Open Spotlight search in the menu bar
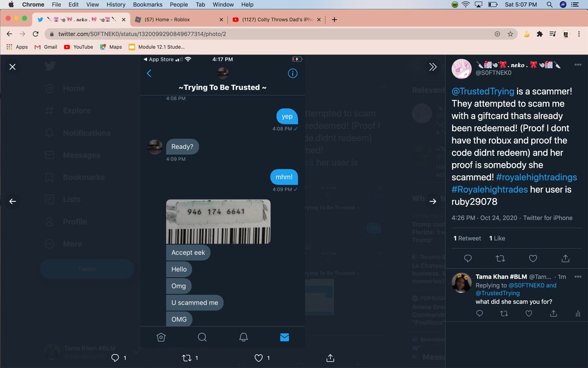Image resolution: width=588 pixels, height=368 pixels. pyautogui.click(x=549, y=4)
